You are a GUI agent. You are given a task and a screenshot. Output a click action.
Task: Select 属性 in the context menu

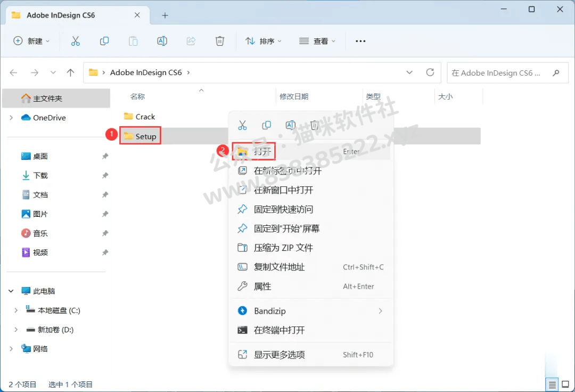310,287
